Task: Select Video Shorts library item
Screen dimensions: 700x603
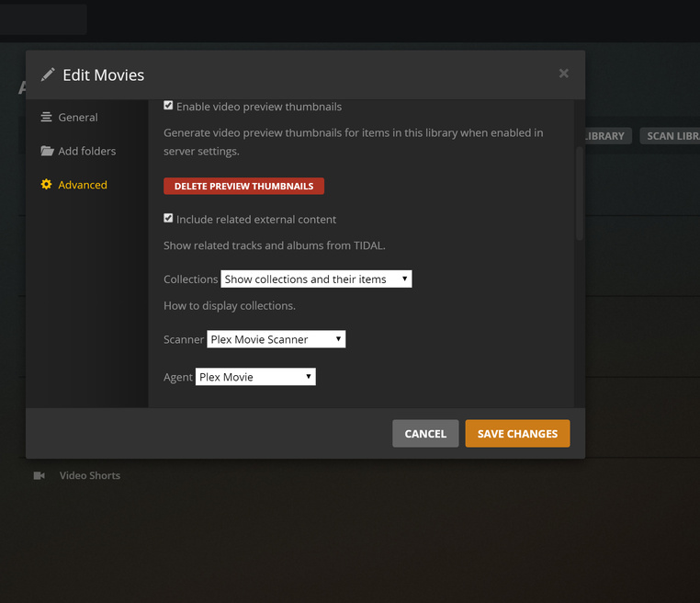Action: coord(90,476)
